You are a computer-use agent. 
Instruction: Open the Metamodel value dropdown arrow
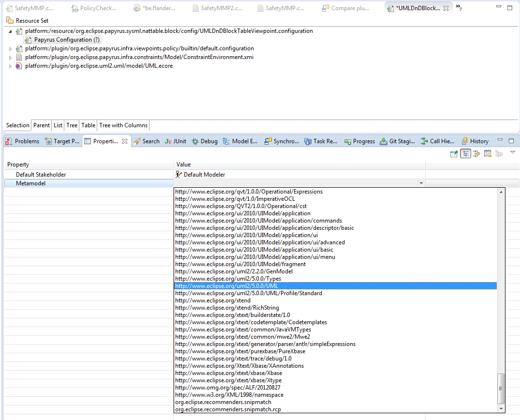click(421, 183)
